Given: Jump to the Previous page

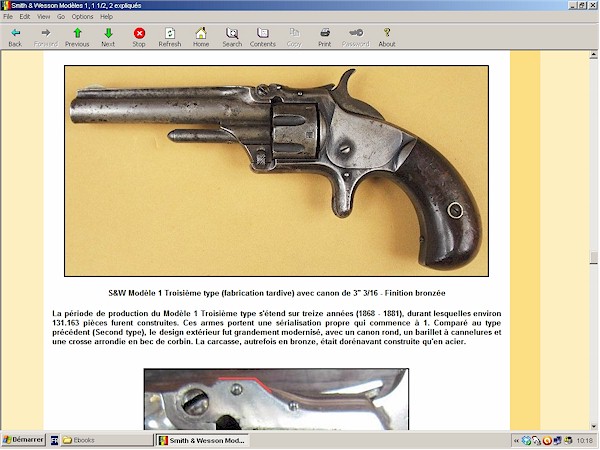Looking at the screenshot, I should click(77, 38).
